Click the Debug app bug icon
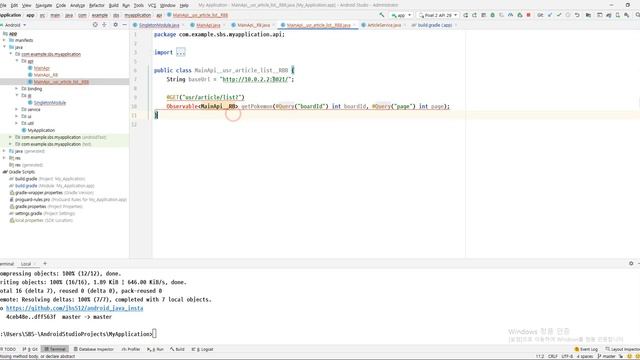The height and width of the screenshot is (360, 640). pos(493,15)
